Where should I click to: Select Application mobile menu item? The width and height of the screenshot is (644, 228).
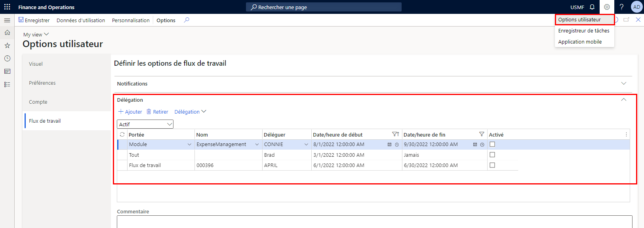click(x=585, y=42)
